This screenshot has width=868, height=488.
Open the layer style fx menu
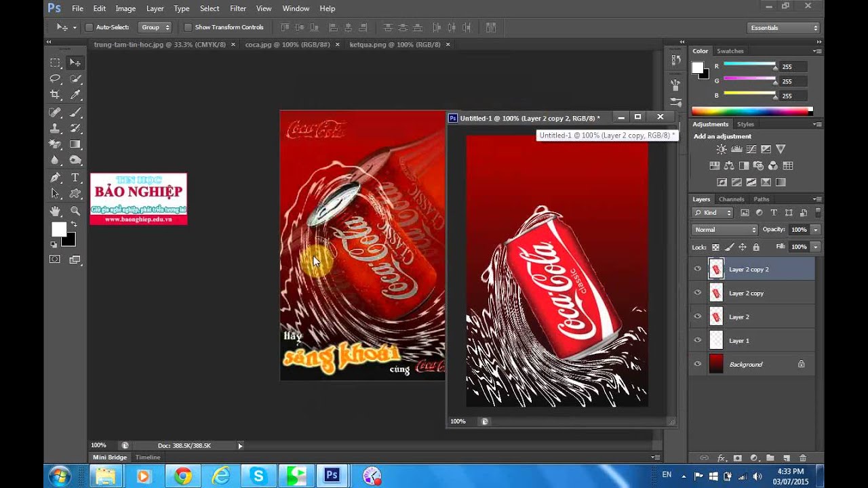point(722,459)
